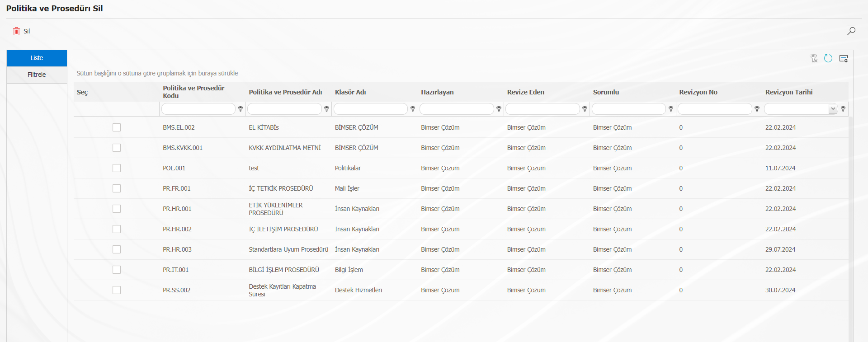
Task: Sort by Sorumlu column header
Action: pos(606,92)
